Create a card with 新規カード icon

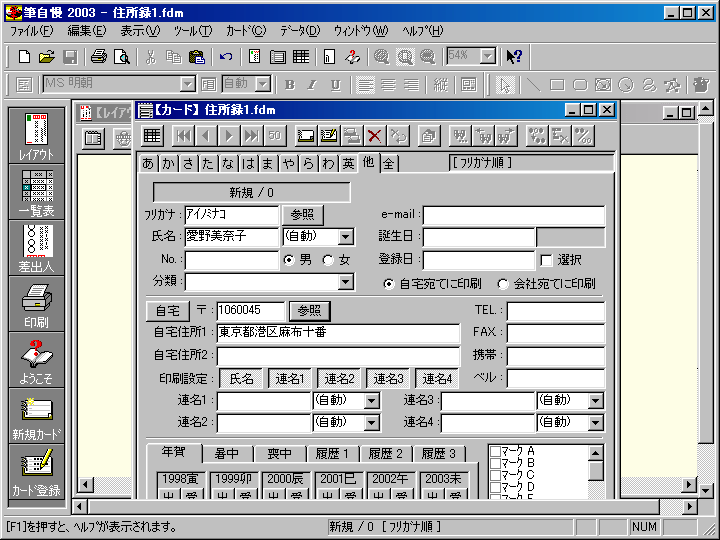pyautogui.click(x=36, y=416)
